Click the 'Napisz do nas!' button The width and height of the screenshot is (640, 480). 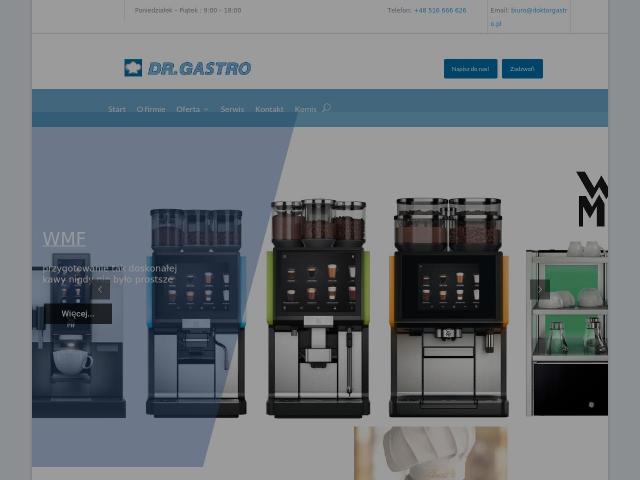click(470, 69)
